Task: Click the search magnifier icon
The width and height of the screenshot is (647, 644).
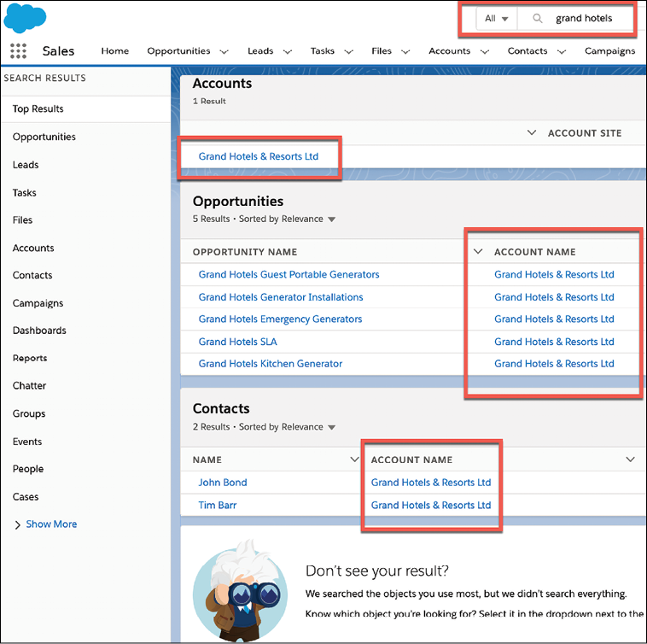Action: [537, 18]
